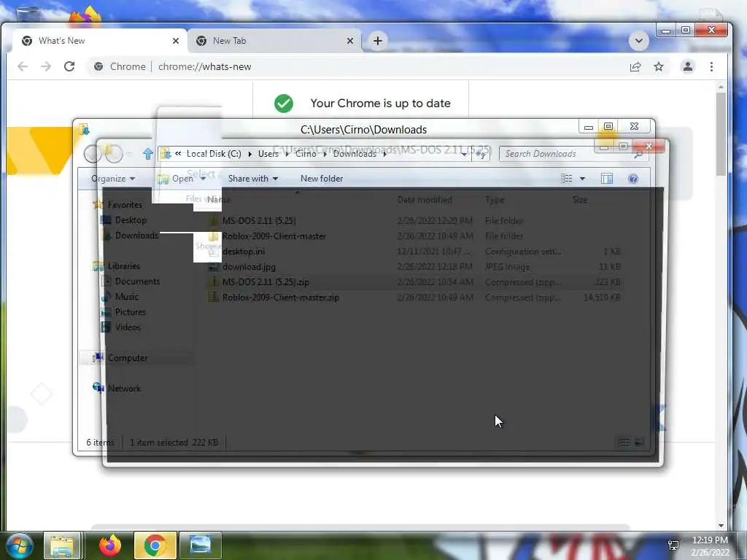Select Computer in the navigation pane
Screen dimensions: 747x560
tap(127, 357)
